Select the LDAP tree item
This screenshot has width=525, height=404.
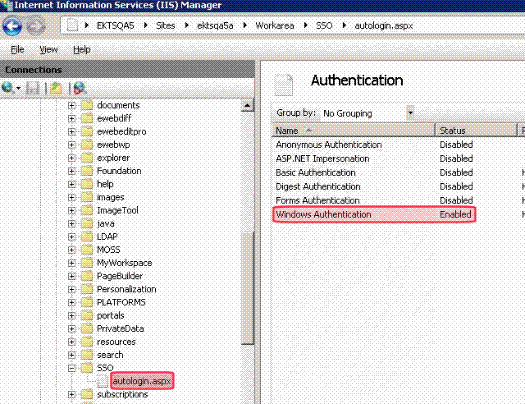(107, 237)
